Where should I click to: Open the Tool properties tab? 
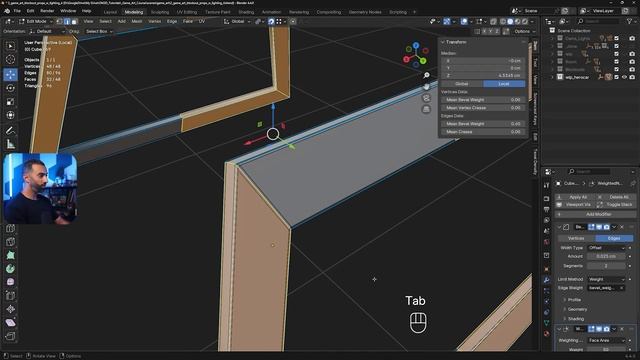(547, 186)
